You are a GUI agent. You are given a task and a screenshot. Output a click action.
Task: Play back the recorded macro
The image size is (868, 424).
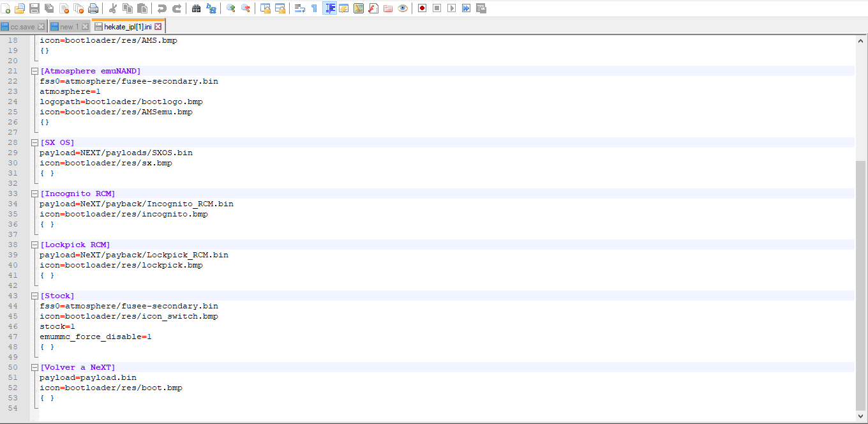[451, 8]
